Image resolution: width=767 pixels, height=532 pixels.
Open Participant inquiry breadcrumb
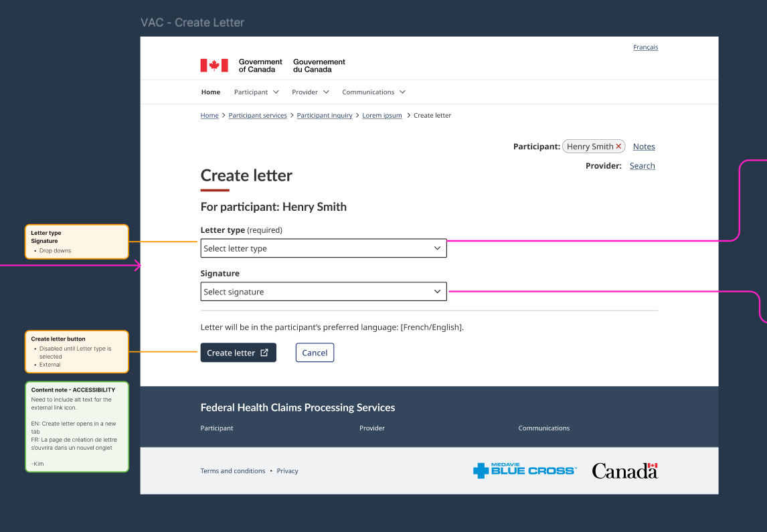pos(325,115)
